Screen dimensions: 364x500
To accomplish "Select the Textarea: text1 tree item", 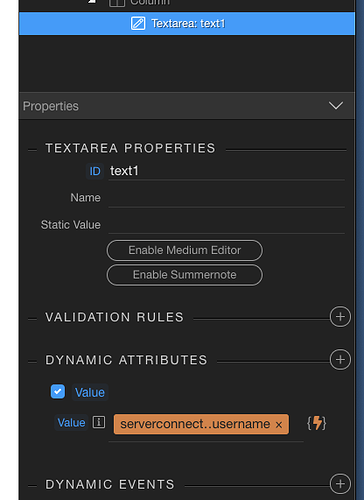I will pos(187,24).
